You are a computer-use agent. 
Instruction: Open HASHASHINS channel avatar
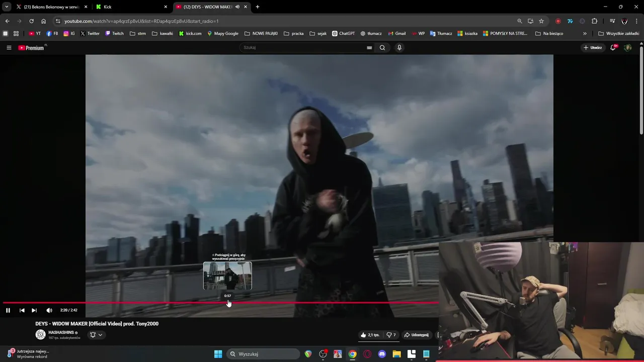tap(41, 334)
